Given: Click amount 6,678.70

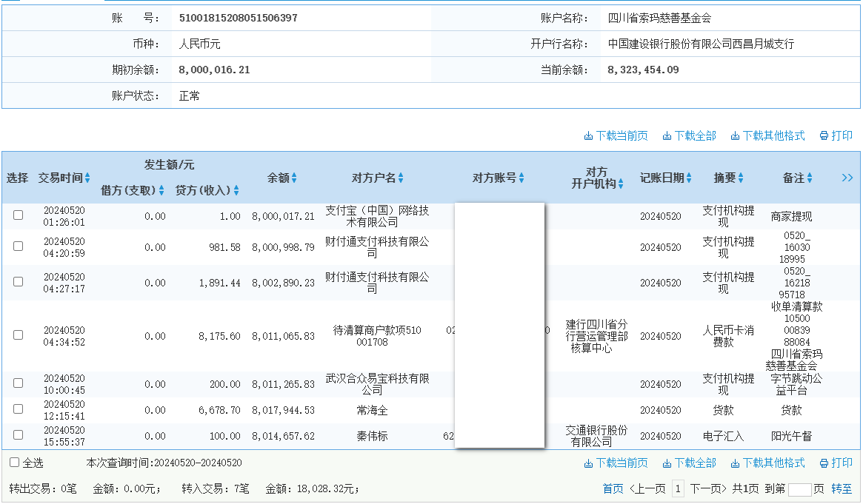Looking at the screenshot, I should pyautogui.click(x=219, y=411).
